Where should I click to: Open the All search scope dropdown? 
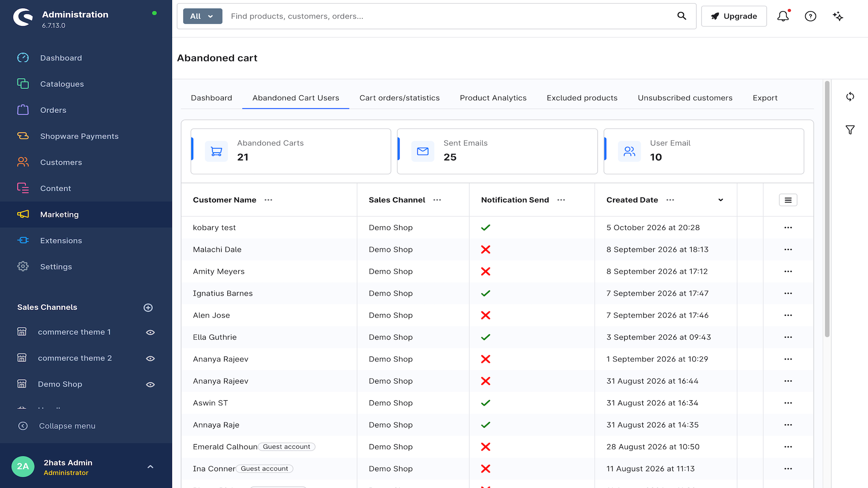coord(203,16)
